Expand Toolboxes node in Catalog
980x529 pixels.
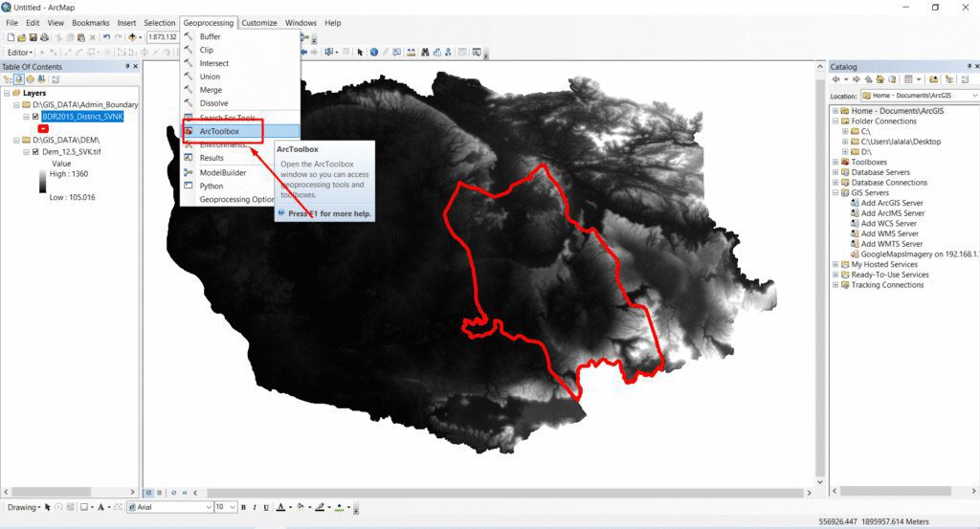pyautogui.click(x=835, y=163)
